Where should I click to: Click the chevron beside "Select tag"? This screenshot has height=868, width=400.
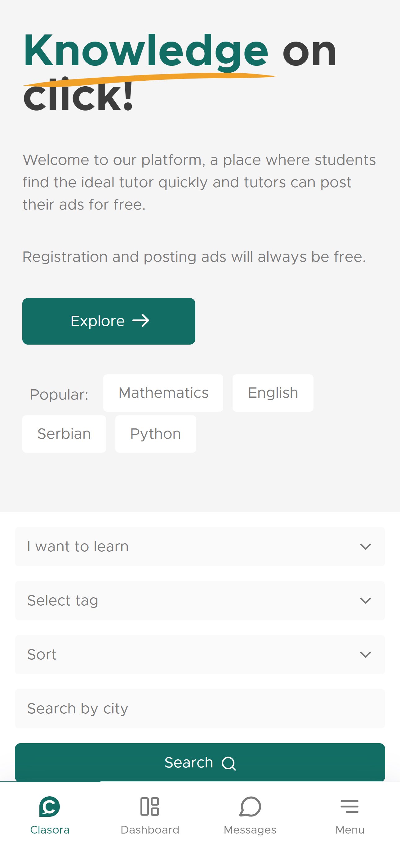[365, 600]
